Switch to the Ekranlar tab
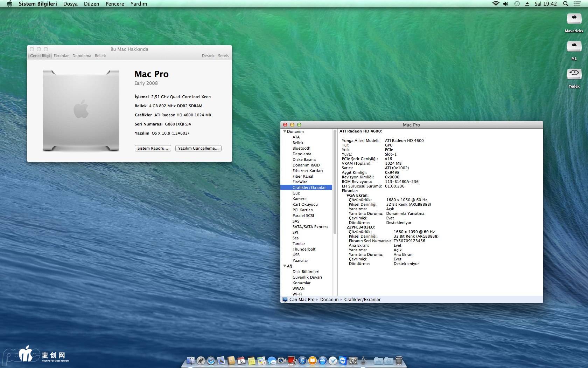Image resolution: width=588 pixels, height=368 pixels. click(61, 56)
